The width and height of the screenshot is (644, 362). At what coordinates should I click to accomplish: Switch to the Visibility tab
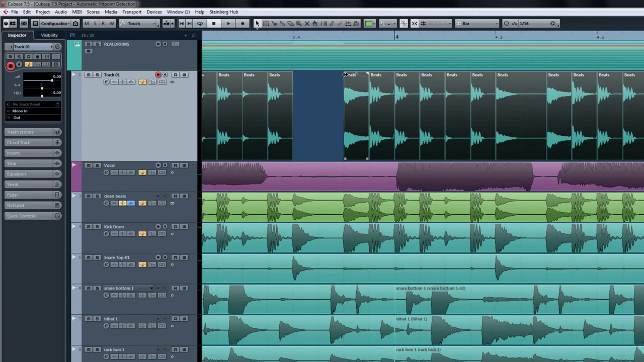point(49,35)
